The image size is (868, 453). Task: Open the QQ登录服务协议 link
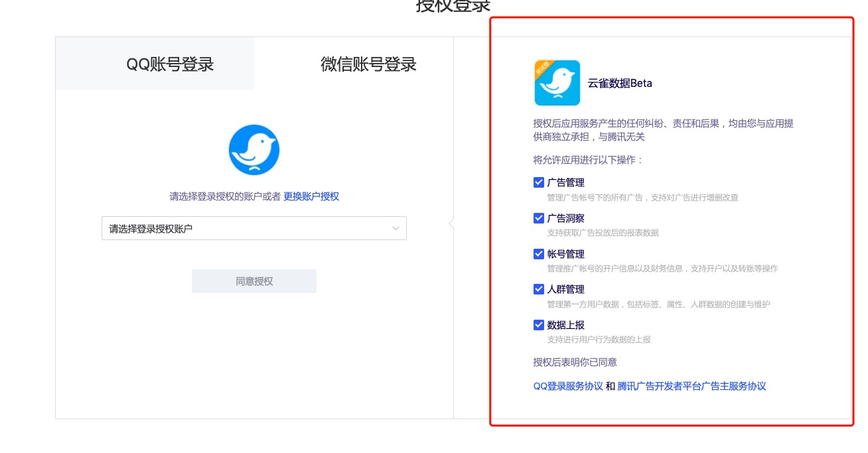coord(568,386)
